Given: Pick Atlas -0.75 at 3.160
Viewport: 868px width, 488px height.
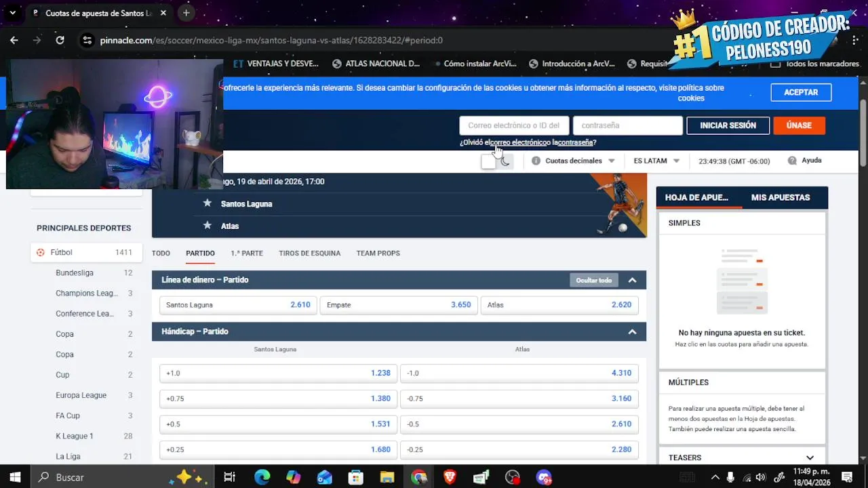Looking at the screenshot, I should pyautogui.click(x=519, y=399).
